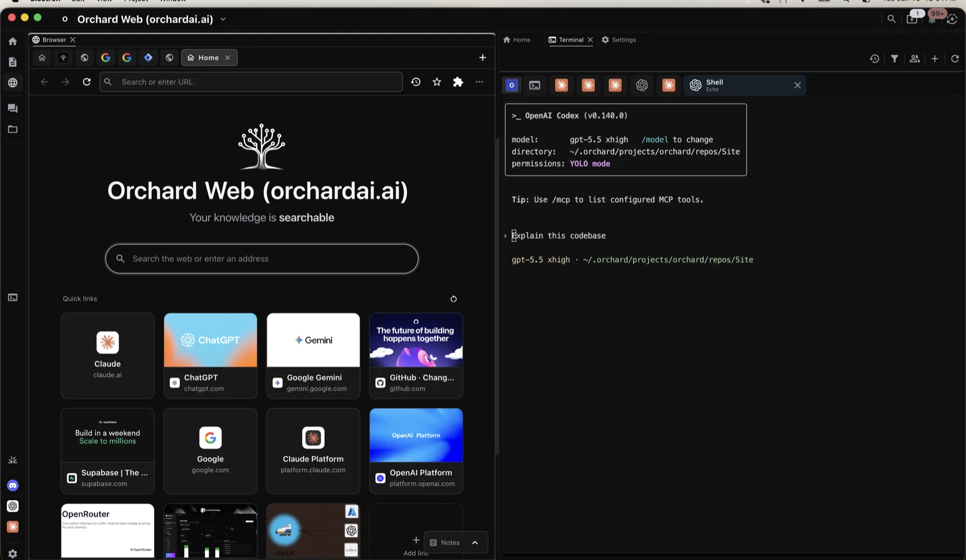Click the /model command text

pos(655,139)
